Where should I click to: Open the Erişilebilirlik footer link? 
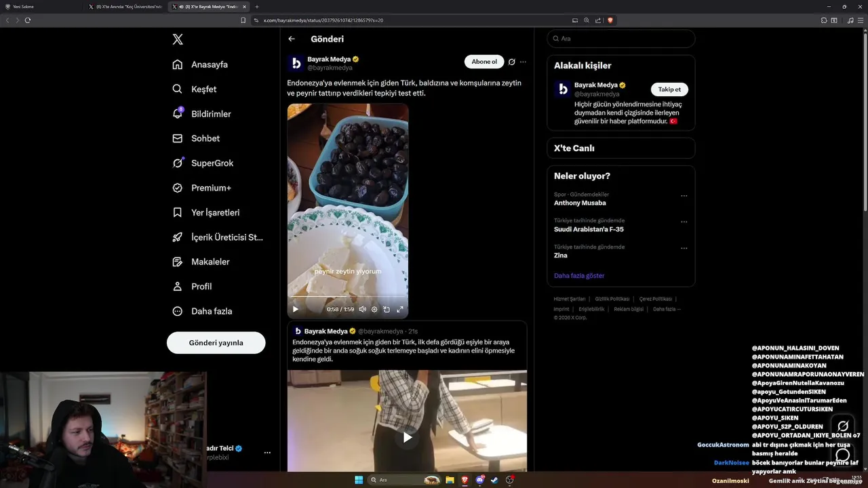point(591,309)
